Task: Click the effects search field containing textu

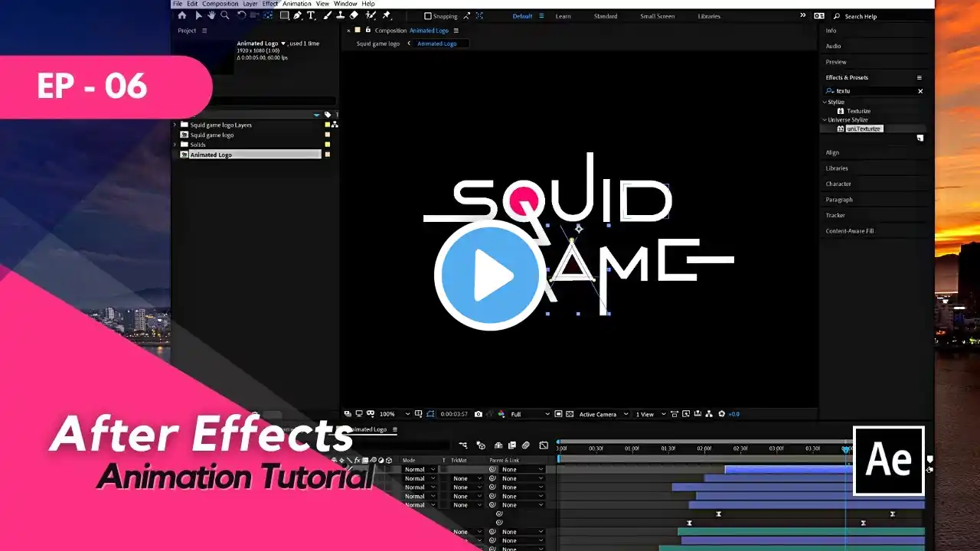Action: [x=874, y=91]
